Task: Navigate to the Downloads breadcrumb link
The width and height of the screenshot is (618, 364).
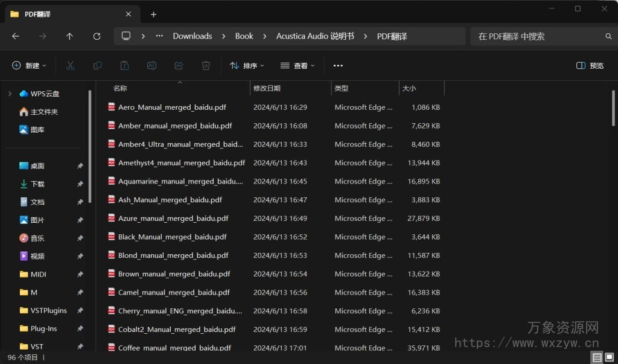Action: 192,36
